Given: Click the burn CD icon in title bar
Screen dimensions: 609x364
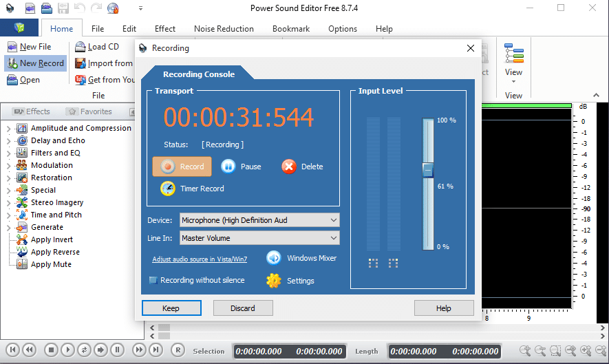Looking at the screenshot, I should (113, 8).
